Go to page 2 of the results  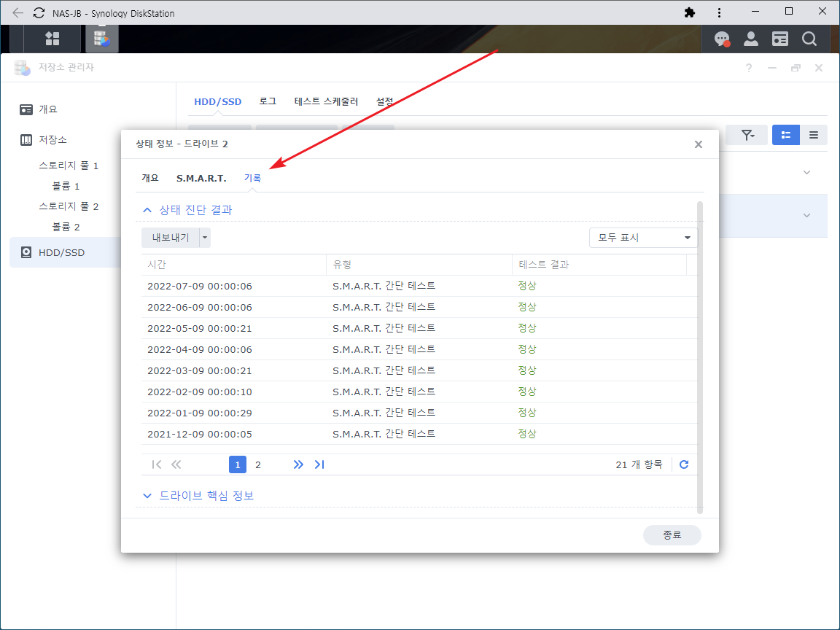(x=257, y=464)
